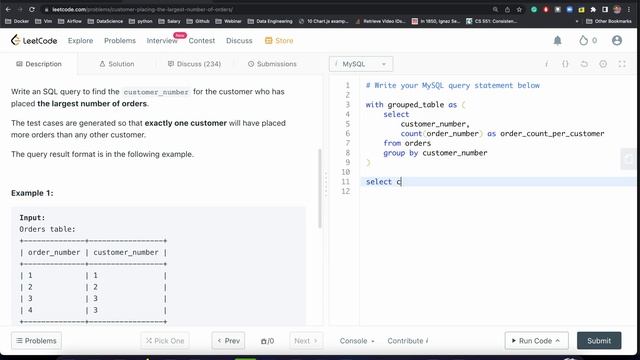
Task: Open browser extensions puzzle icon
Action: pyautogui.click(x=593, y=9)
